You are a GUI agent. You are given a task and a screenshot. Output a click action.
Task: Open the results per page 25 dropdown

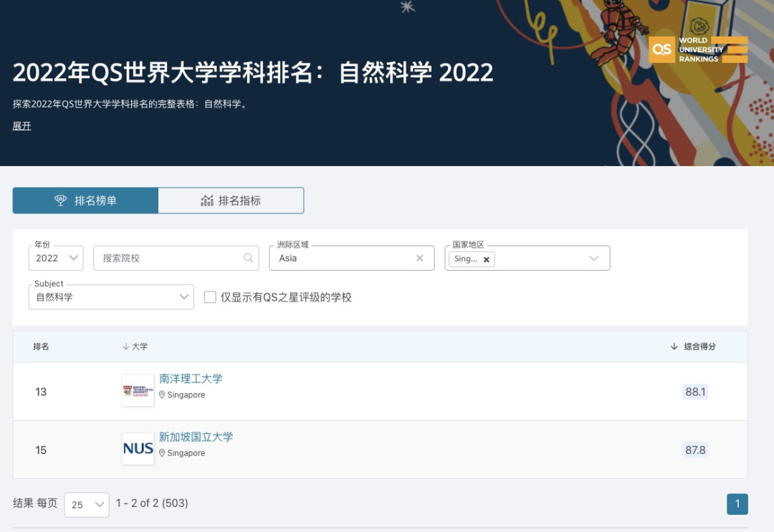tap(87, 504)
